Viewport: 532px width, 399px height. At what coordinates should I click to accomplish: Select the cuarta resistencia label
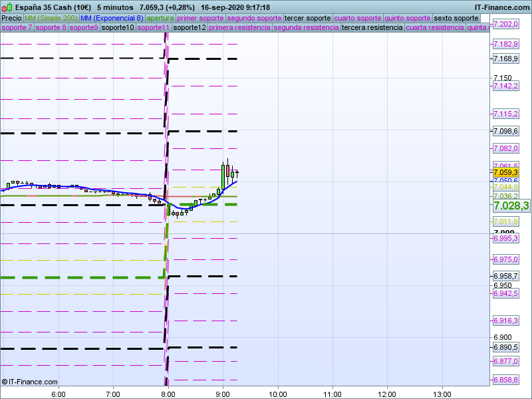(x=435, y=28)
